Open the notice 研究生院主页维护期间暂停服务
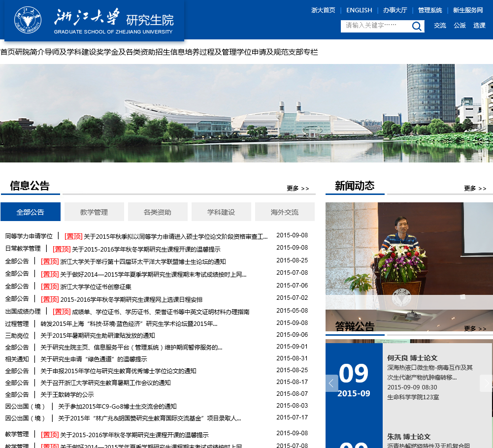493x448 pixels. click(131, 348)
